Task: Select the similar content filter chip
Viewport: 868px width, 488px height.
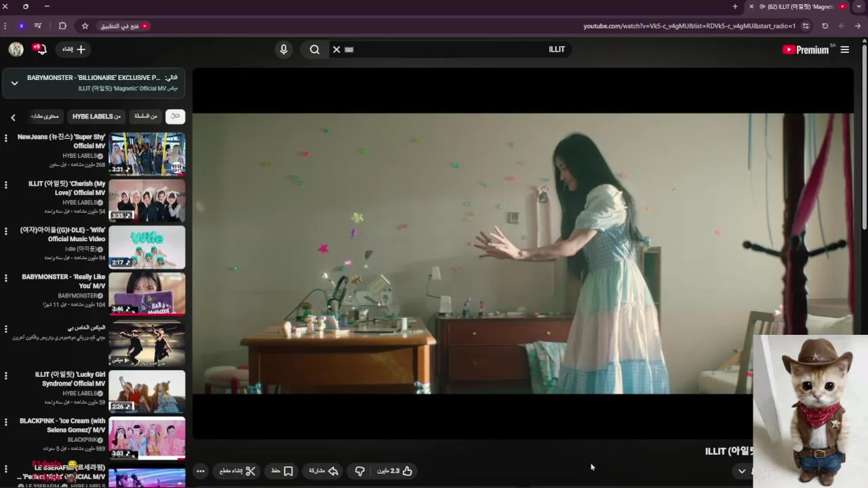Action: pyautogui.click(x=45, y=116)
